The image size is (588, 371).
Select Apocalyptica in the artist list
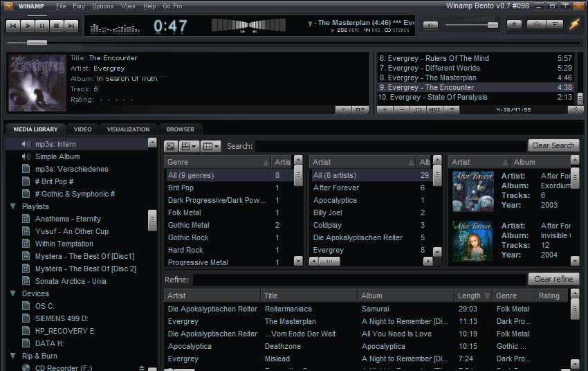(335, 200)
